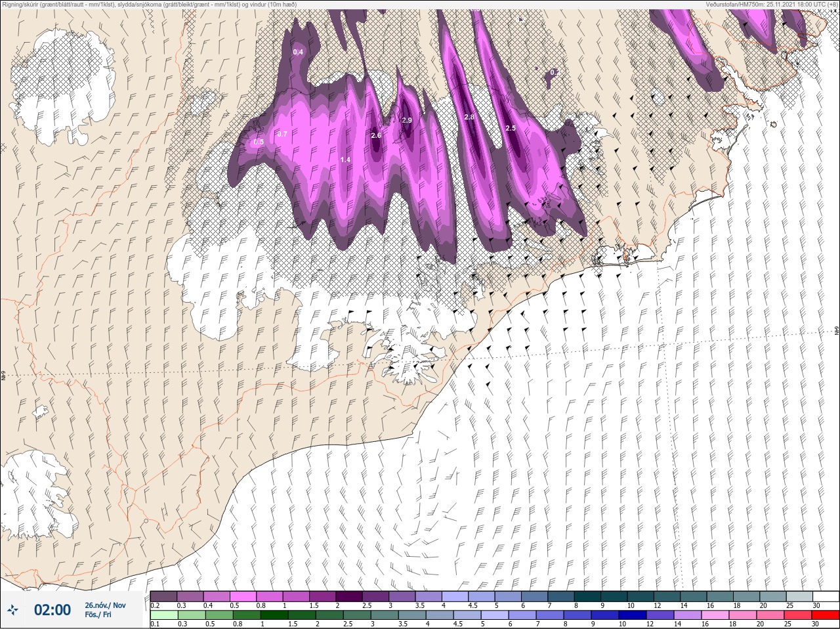The height and width of the screenshot is (629, 840).
Task: Click the 0.7 precipitation value on the map
Action: [x=282, y=134]
